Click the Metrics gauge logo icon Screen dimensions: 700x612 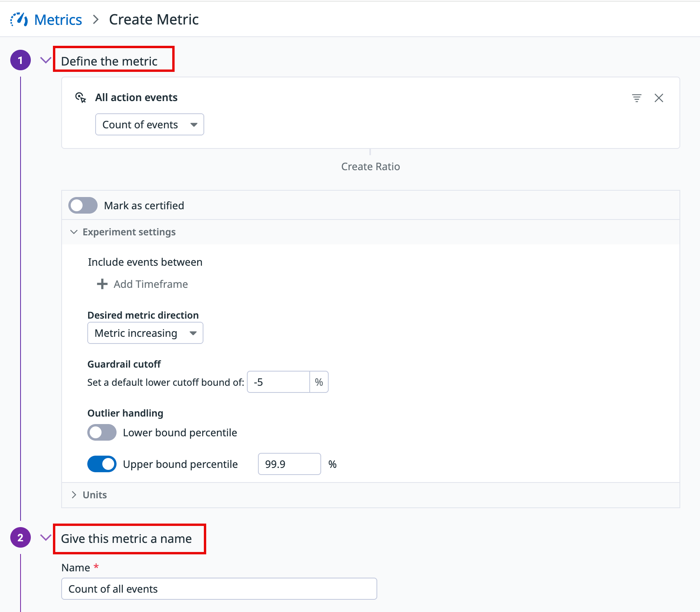19,19
